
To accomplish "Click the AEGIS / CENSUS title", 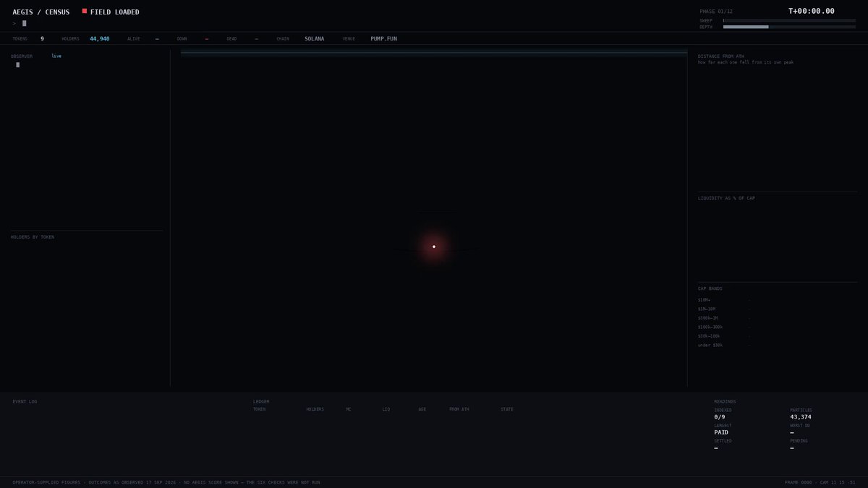I will (x=41, y=12).
